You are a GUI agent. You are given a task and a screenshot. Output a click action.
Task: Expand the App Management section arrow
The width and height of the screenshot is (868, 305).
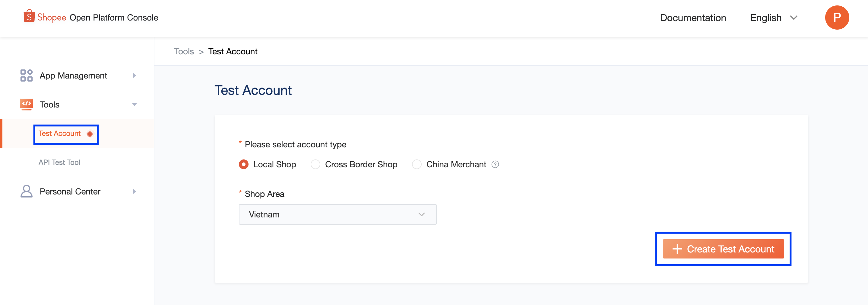pos(135,75)
